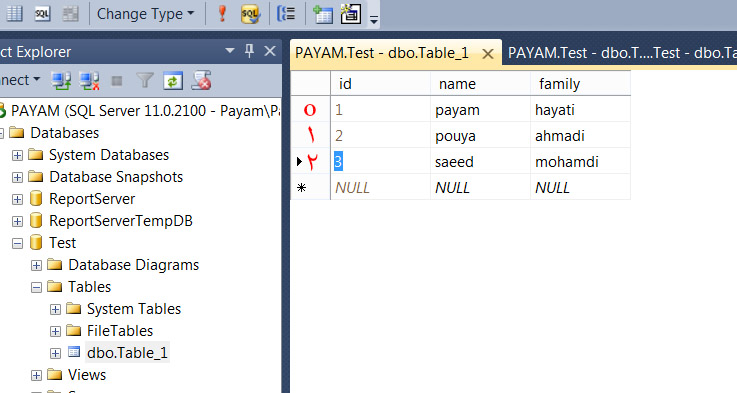This screenshot has width=737, height=393.
Task: Open the Connect dropdown in Object Explorer
Action: [20, 80]
